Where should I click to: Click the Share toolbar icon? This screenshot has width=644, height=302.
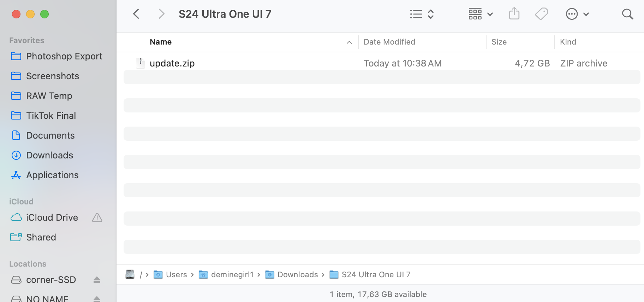[514, 14]
